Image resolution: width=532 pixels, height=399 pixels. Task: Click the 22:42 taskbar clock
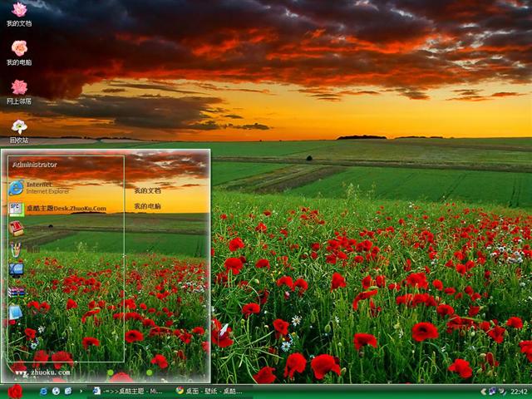[519, 392]
